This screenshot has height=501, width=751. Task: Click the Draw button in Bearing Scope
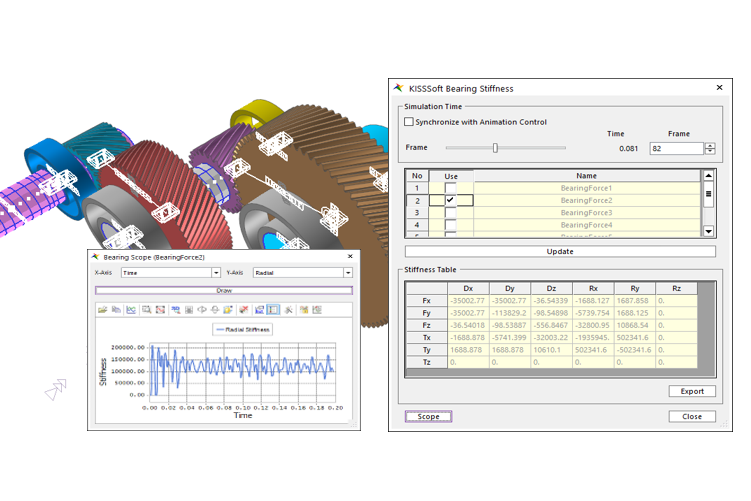point(224,290)
